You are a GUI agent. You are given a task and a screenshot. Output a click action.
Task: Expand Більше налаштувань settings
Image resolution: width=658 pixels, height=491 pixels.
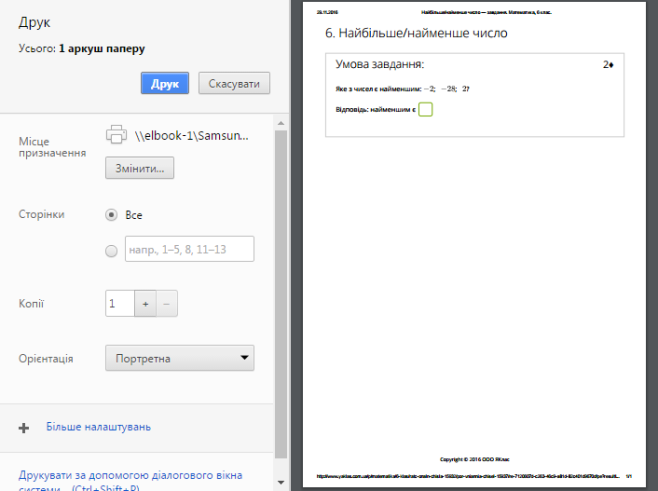(x=98, y=428)
